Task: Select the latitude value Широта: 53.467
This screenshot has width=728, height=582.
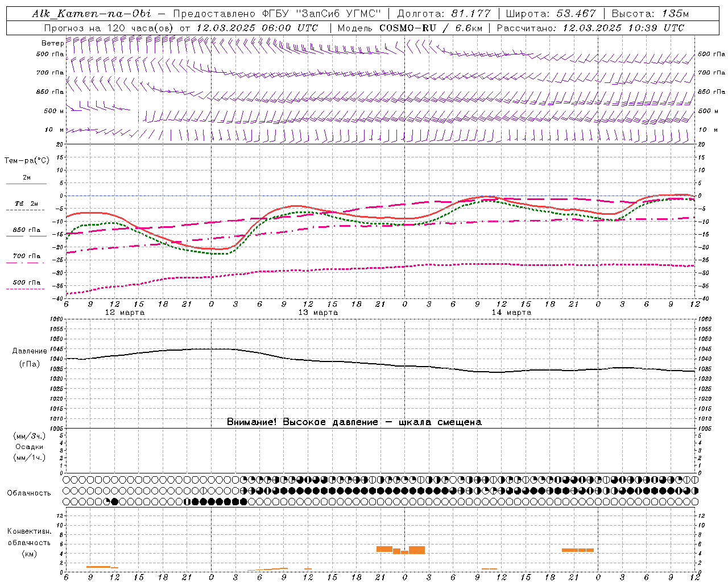Action: 551,14
